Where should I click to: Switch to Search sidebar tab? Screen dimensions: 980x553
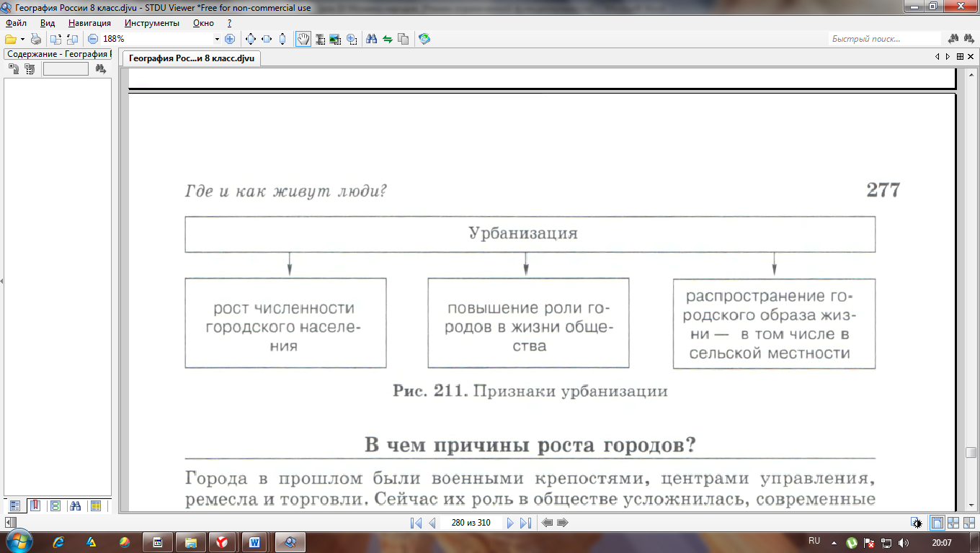click(75, 506)
